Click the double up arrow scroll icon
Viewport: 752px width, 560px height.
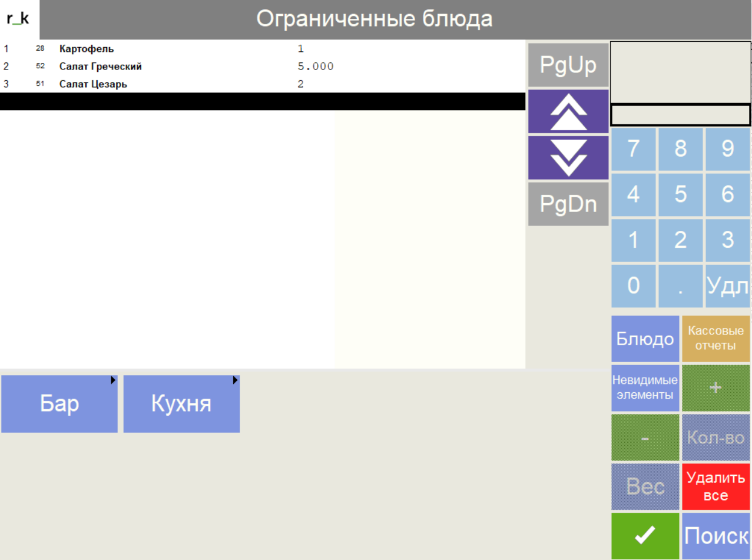click(568, 111)
